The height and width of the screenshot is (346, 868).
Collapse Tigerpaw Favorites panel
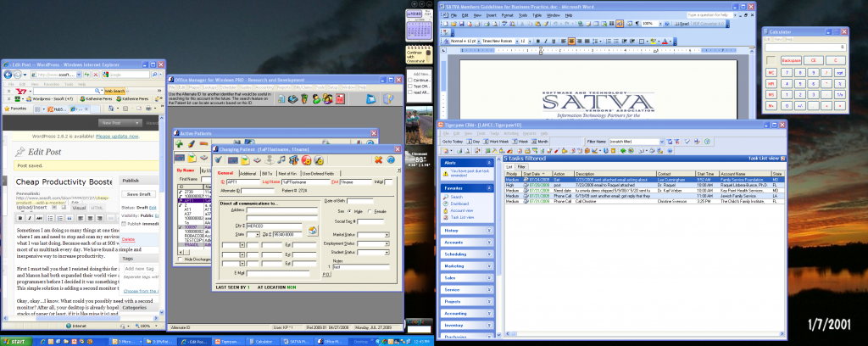pos(489,188)
